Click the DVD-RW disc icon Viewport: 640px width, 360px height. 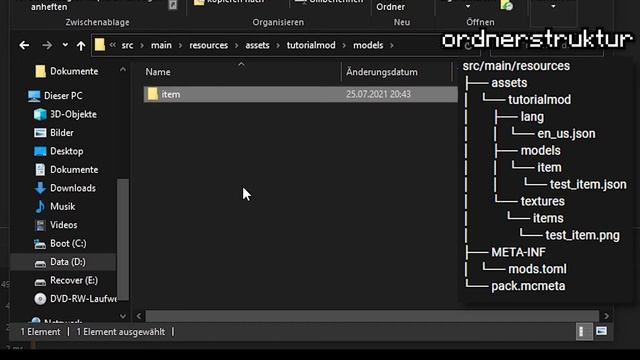point(40,299)
